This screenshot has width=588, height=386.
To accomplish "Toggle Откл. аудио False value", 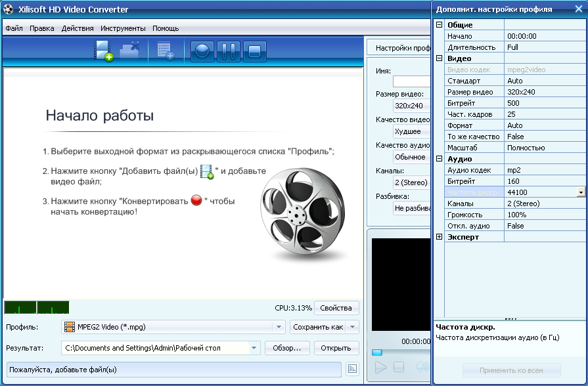I will 545,226.
